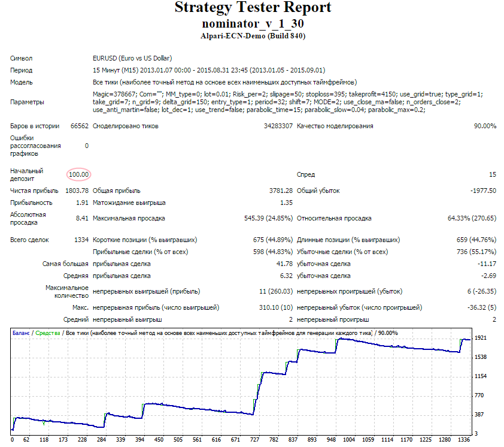This screenshot has width=504, height=447.
Task: Click Общая прибыль value 3781.28
Action: coord(281,191)
